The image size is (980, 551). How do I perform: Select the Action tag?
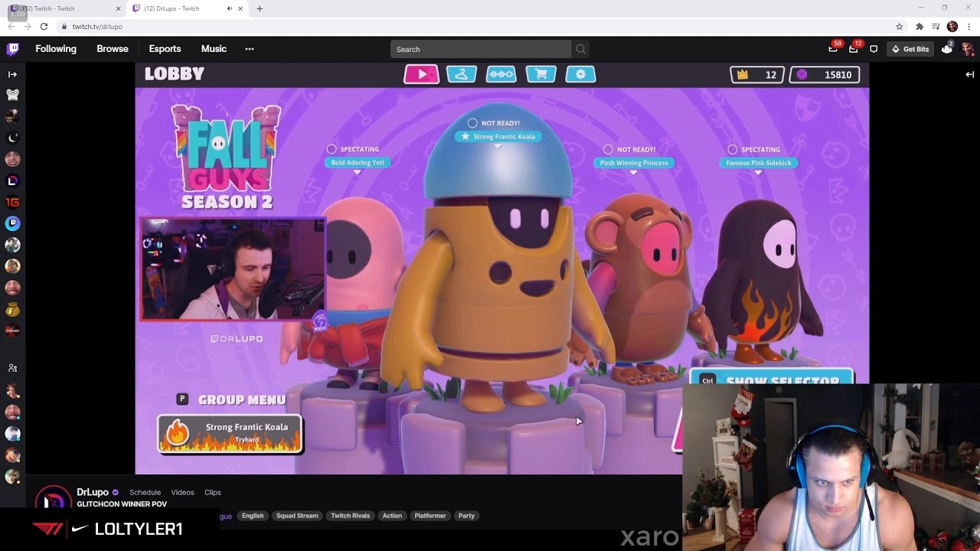(x=392, y=516)
